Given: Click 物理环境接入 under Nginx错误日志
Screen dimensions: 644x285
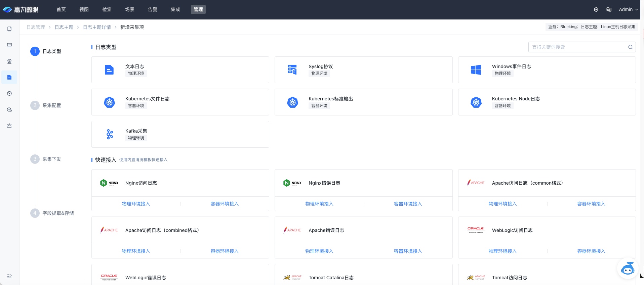Looking at the screenshot, I should [x=319, y=204].
